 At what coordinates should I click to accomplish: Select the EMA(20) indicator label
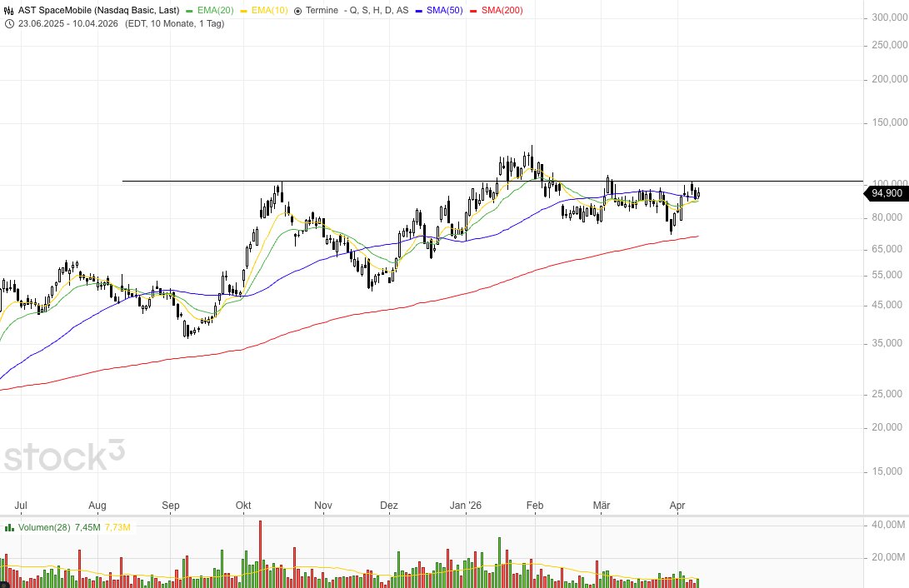[216, 11]
